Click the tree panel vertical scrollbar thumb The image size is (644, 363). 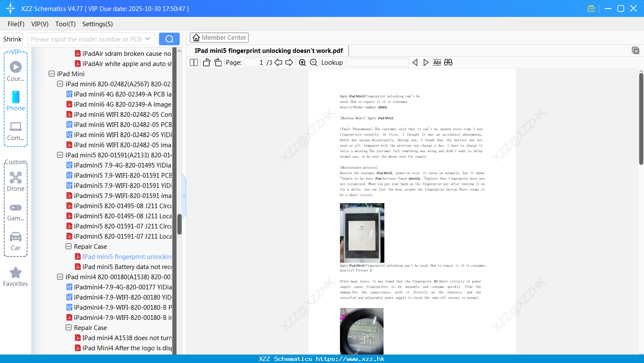pos(179,224)
